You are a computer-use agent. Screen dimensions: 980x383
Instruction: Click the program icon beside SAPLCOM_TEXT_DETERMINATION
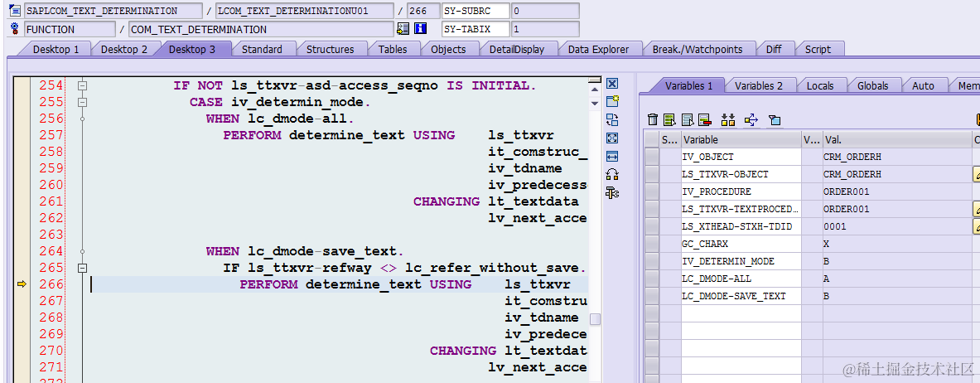pyautogui.click(x=16, y=11)
